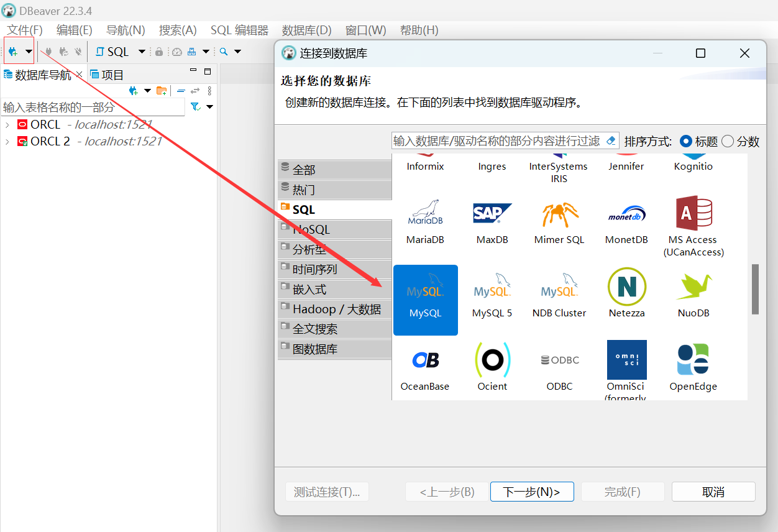Screen dimensions: 778x532
Task: Switch to the 分析型 category tab
Action: point(334,249)
